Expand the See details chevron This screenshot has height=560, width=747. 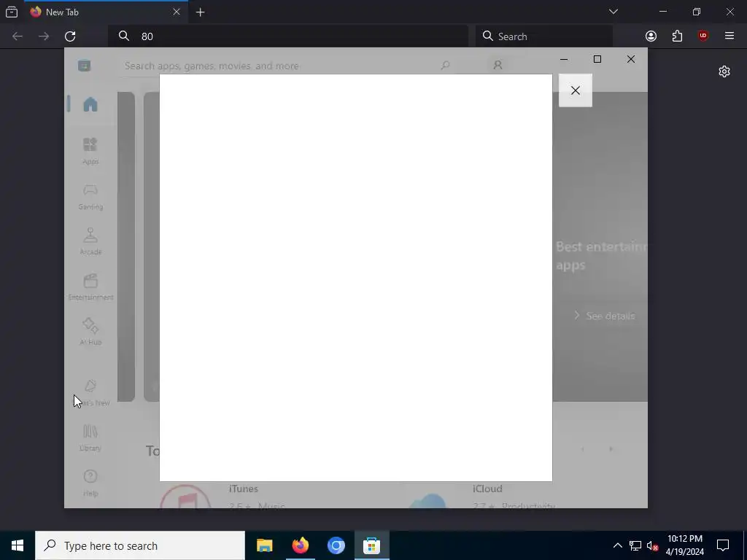[576, 315]
